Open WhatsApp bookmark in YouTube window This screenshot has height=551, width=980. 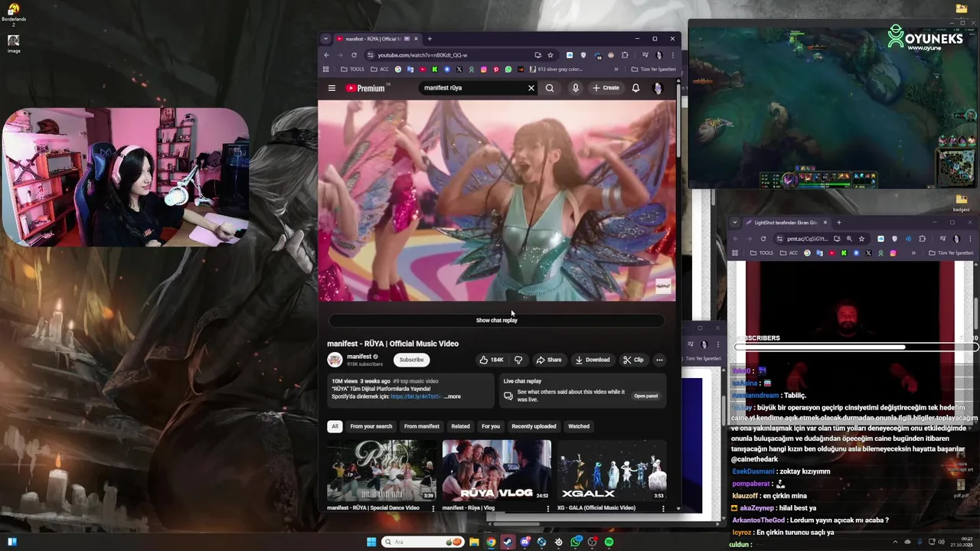(508, 70)
